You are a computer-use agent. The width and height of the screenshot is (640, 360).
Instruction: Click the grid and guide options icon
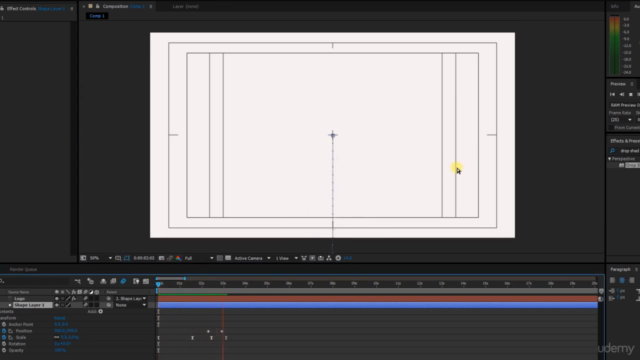pyautogui.click(x=118, y=258)
